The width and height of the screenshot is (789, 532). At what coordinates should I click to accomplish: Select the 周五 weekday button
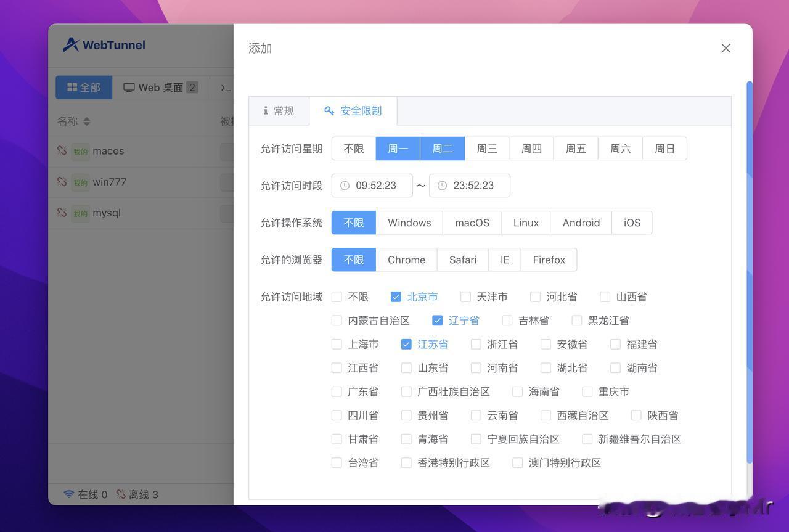click(x=575, y=148)
